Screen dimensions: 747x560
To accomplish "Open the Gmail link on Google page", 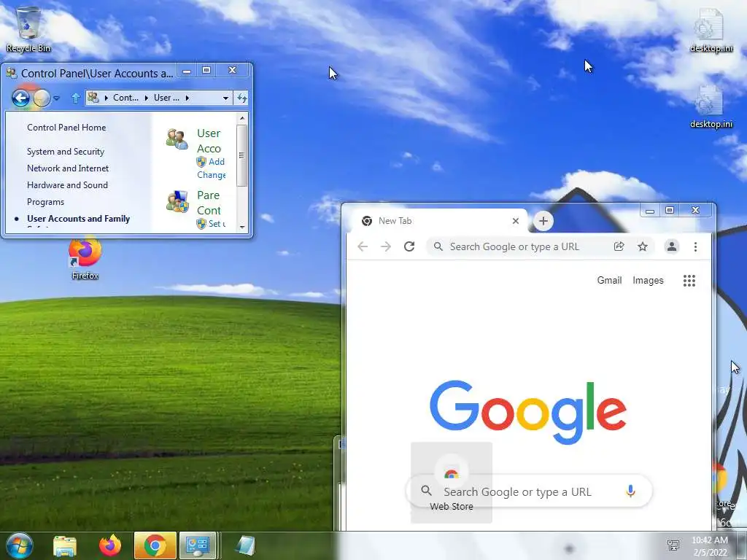I will 609,281.
